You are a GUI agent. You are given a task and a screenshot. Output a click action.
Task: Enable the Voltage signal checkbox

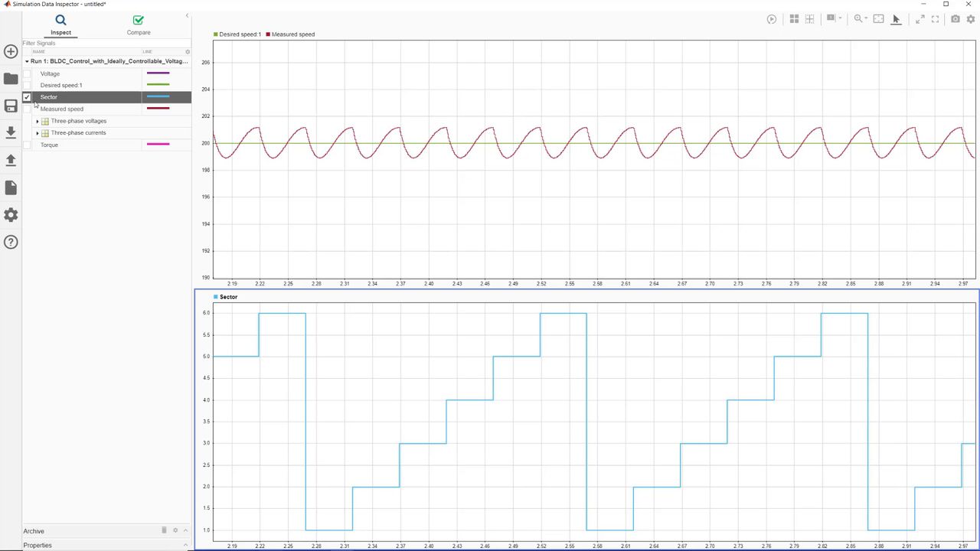coord(27,73)
